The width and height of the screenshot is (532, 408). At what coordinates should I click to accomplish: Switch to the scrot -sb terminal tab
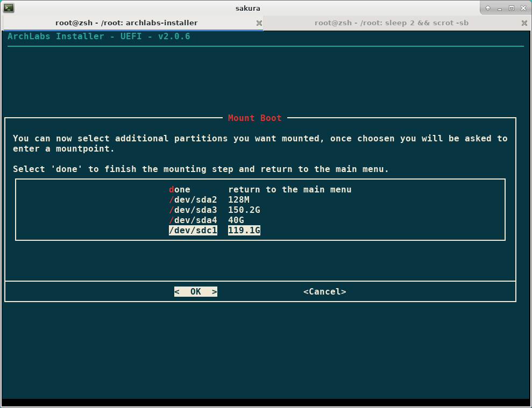[392, 23]
